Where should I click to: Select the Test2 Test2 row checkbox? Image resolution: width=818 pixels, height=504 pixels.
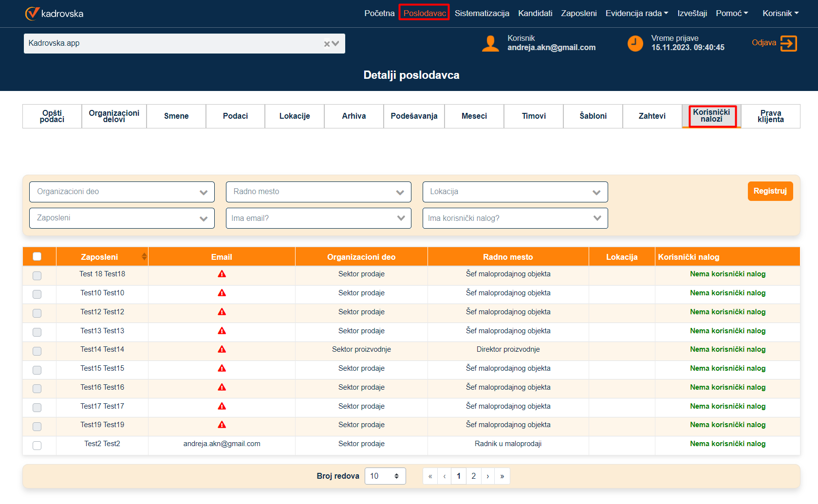37,445
